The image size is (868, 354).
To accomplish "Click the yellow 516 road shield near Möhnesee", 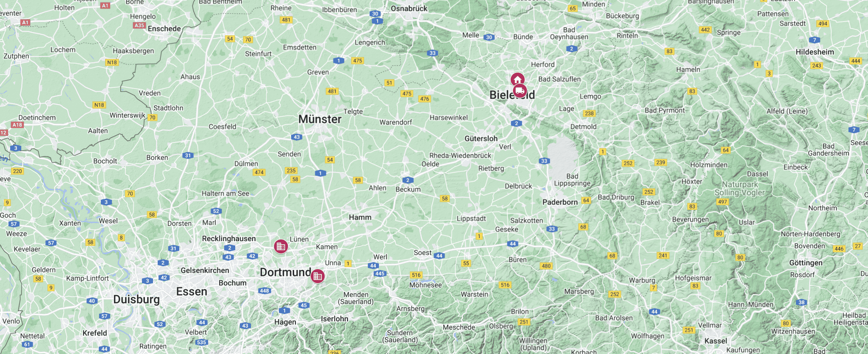I will (x=416, y=275).
